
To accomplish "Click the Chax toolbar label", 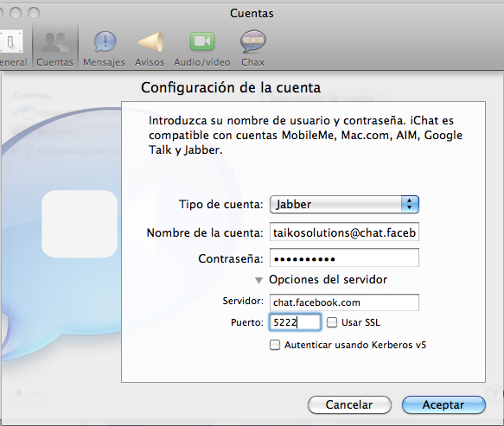I will [x=253, y=62].
